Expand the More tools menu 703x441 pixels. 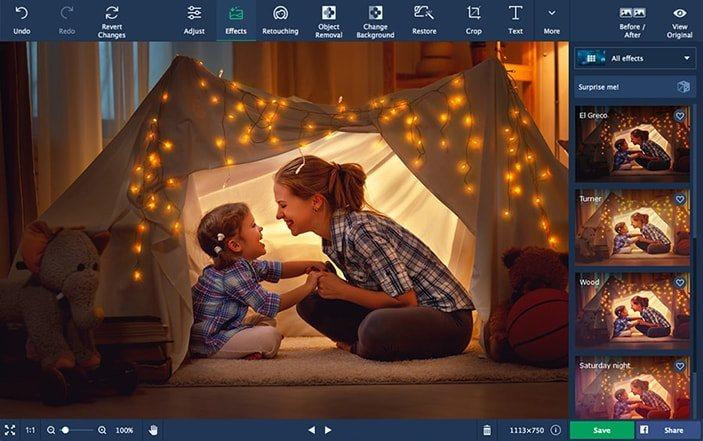[551, 19]
